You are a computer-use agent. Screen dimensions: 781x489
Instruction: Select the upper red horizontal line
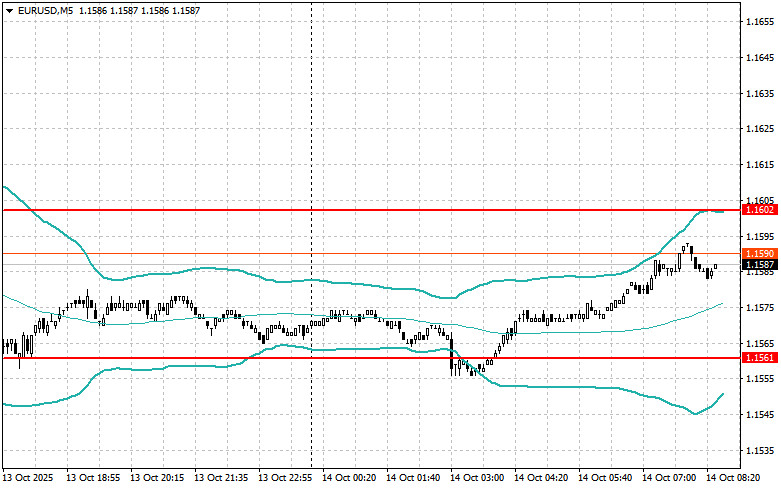(x=372, y=210)
